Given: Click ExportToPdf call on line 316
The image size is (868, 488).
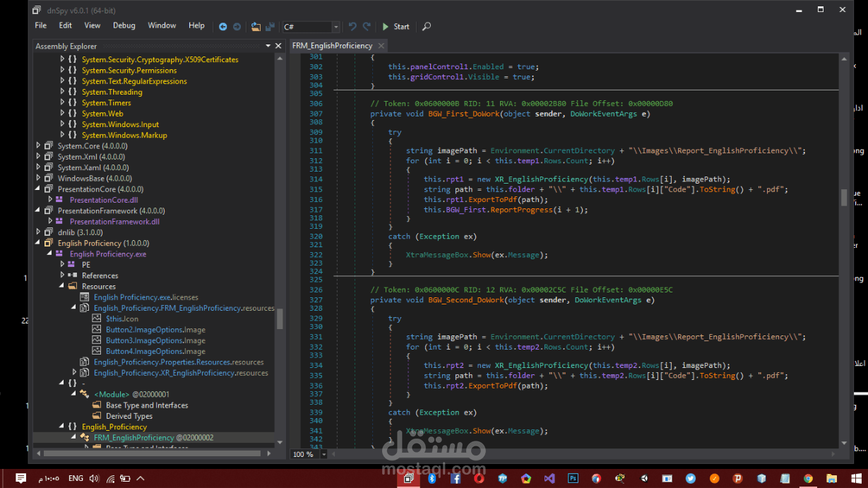Looking at the screenshot, I should 491,199.
